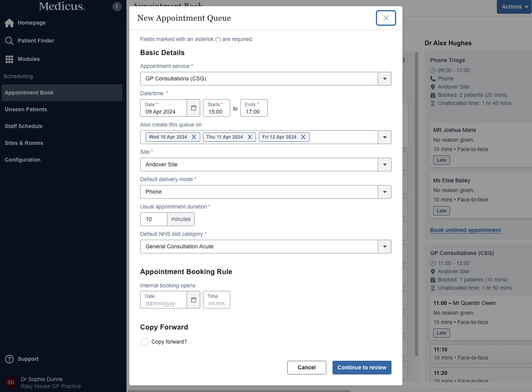Viewport: 532px width, 392px height.
Task: Open calendar for internal booking opens date
Action: pos(193,300)
